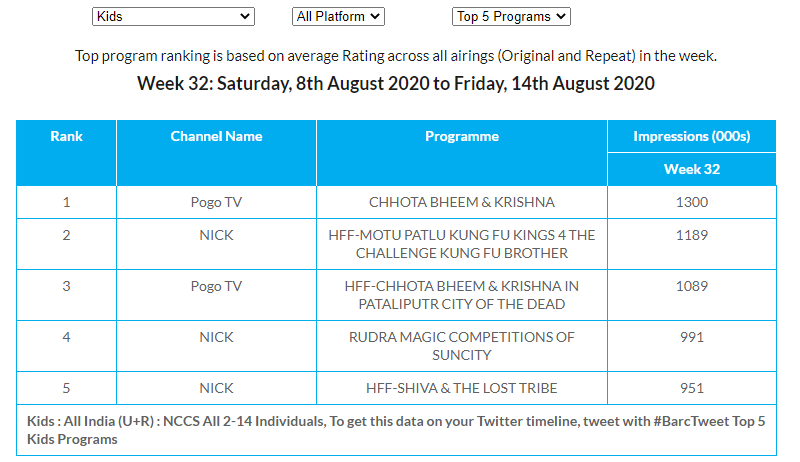This screenshot has width=800, height=462.
Task: Select RUDRA MAGIC COMPETITIONS OF SUNCITY
Action: (x=462, y=346)
